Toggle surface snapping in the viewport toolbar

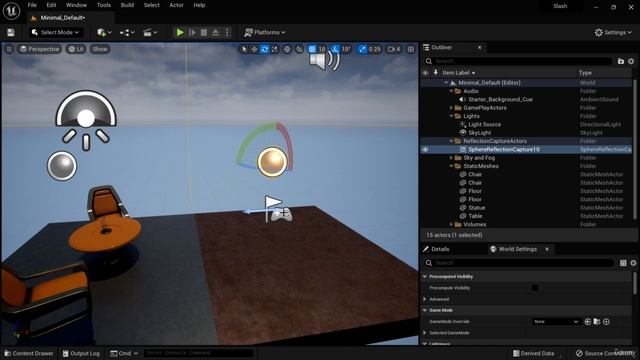point(299,49)
